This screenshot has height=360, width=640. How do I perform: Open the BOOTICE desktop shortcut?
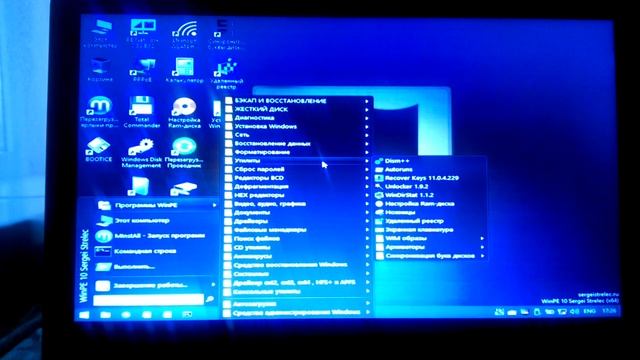point(98,150)
